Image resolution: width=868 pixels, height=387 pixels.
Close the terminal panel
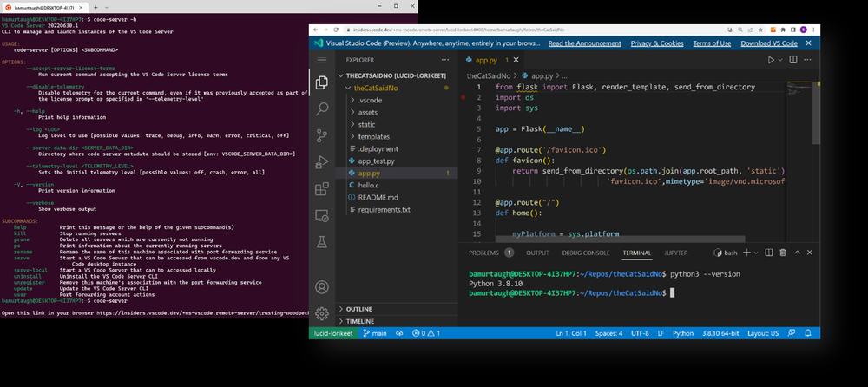(x=809, y=253)
